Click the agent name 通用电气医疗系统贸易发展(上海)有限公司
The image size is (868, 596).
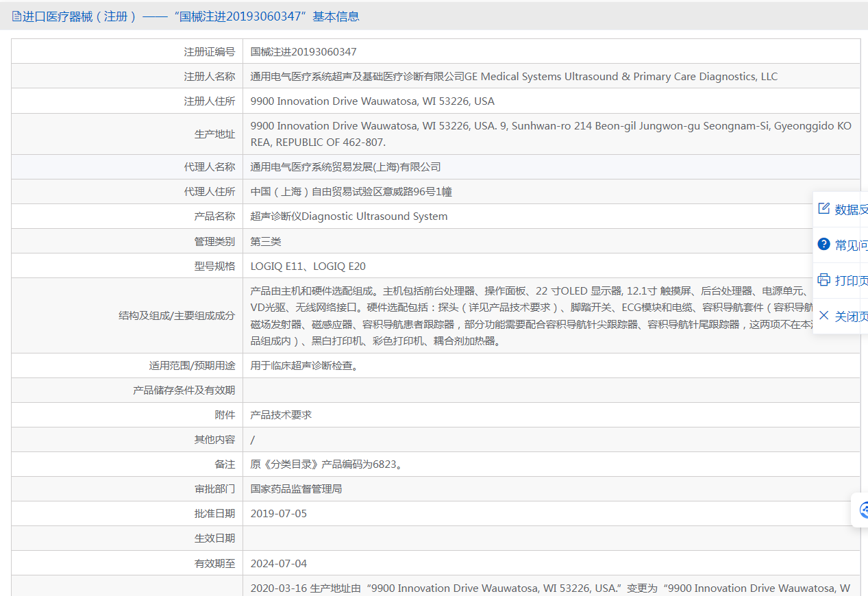[x=346, y=166]
